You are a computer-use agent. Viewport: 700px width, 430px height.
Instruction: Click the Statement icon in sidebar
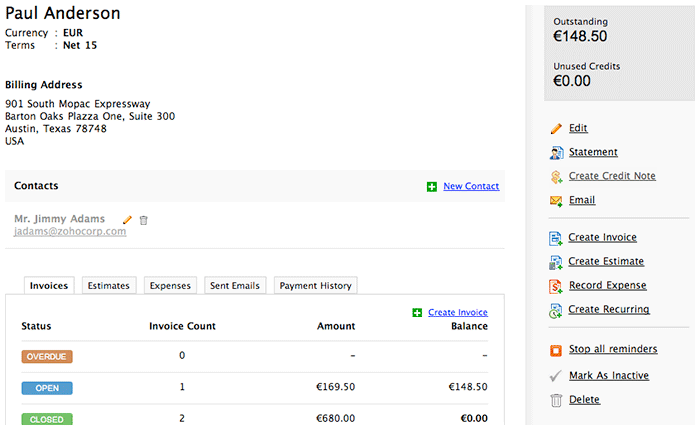tap(556, 153)
